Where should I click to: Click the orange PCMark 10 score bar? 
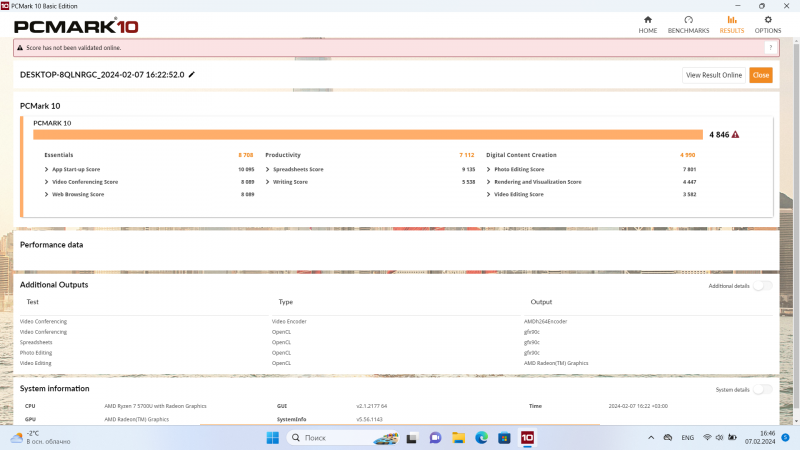(x=367, y=135)
